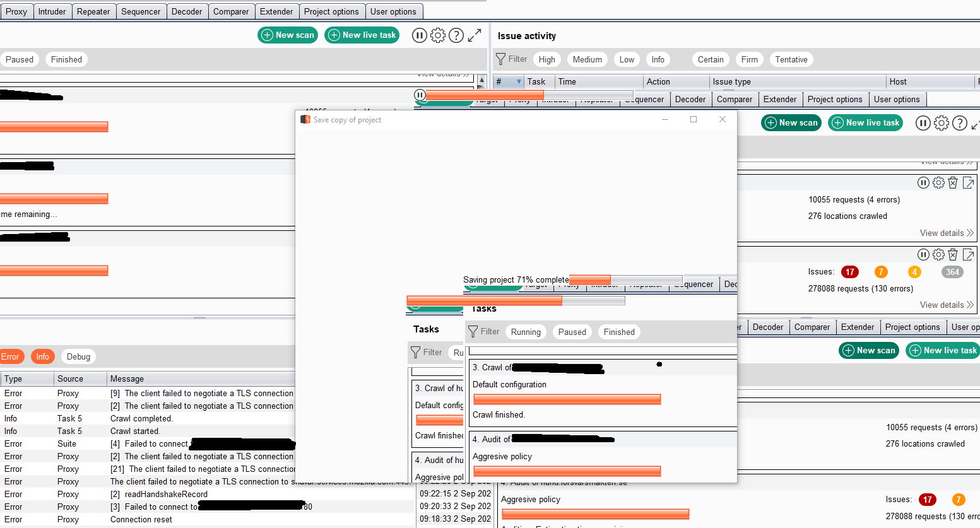Pause task execution icon beside topmost New live task

pyautogui.click(x=420, y=35)
